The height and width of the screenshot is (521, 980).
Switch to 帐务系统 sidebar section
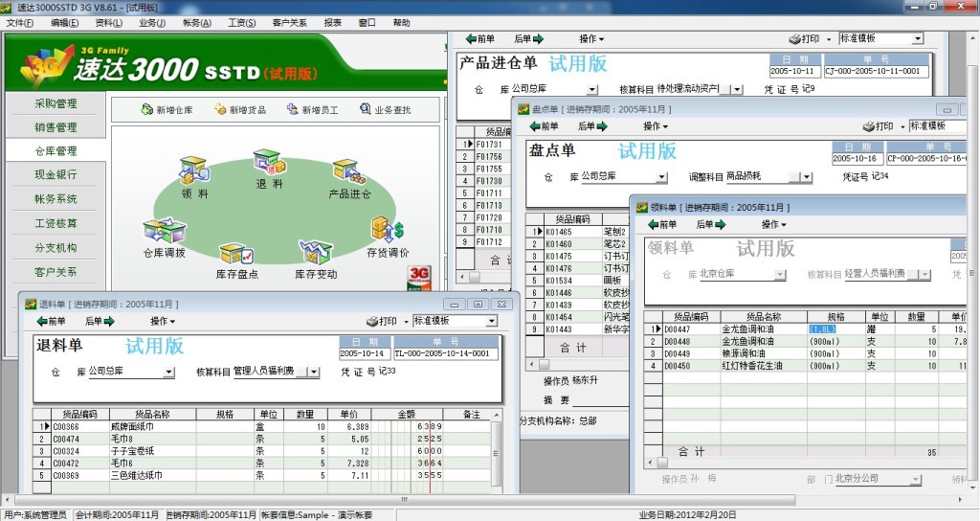pyautogui.click(x=56, y=199)
